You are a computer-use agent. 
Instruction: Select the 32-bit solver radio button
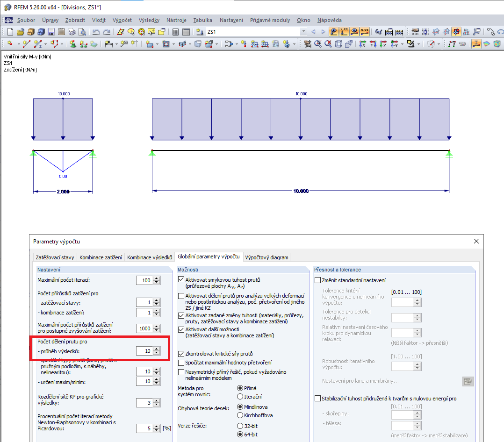[x=240, y=426]
